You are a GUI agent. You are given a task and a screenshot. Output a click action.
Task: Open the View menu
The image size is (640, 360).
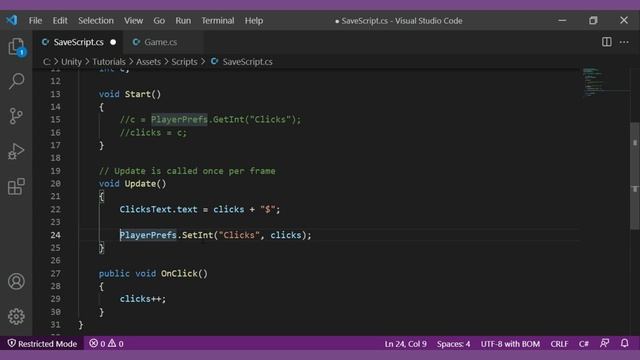(x=133, y=20)
